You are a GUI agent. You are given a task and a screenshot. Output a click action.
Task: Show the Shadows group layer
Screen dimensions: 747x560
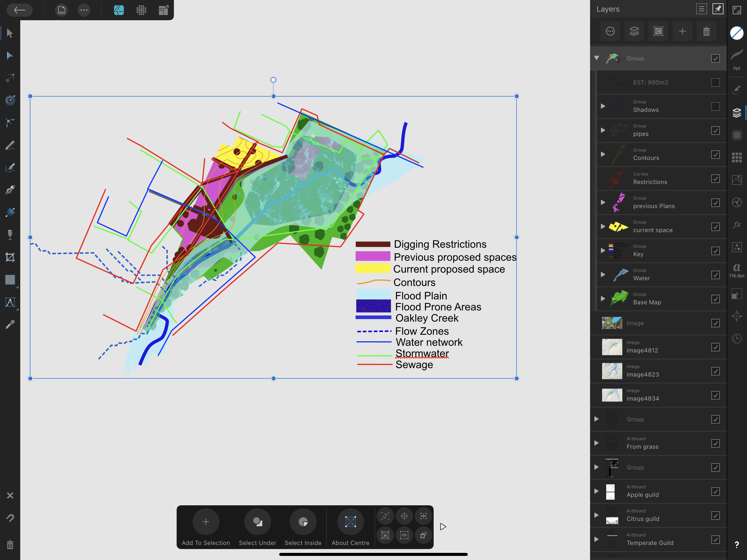pos(715,106)
